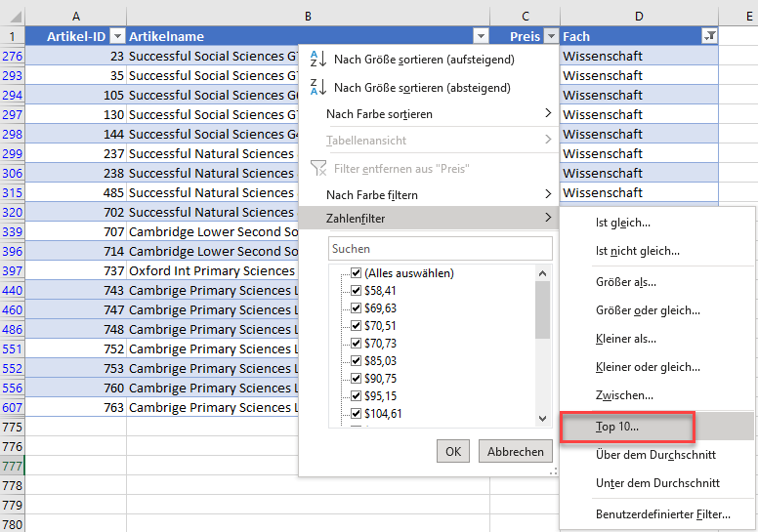Uncheck the $70,73 checkbox

click(x=357, y=343)
